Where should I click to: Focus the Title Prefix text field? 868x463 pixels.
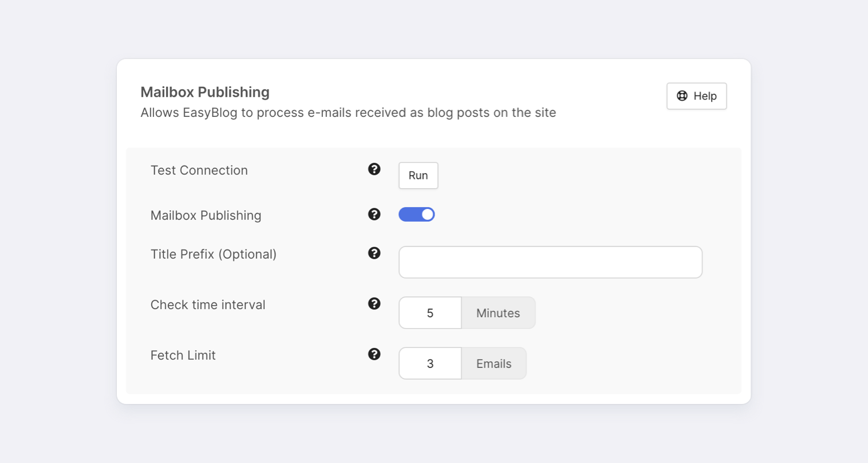550,262
